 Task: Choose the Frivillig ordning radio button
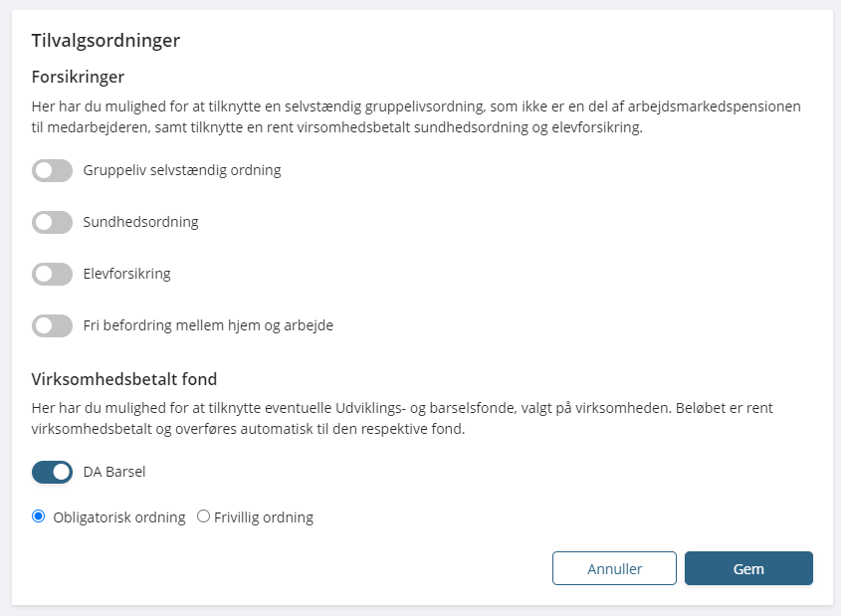click(203, 516)
